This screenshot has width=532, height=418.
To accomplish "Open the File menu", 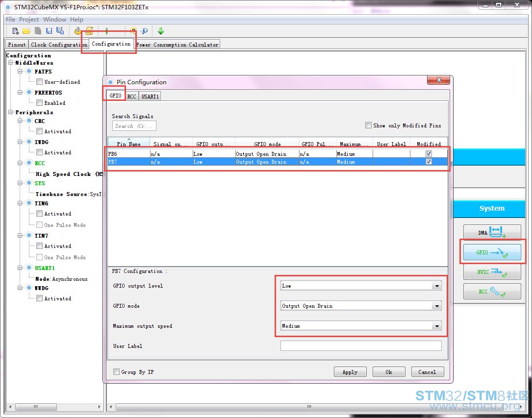I will coord(10,19).
